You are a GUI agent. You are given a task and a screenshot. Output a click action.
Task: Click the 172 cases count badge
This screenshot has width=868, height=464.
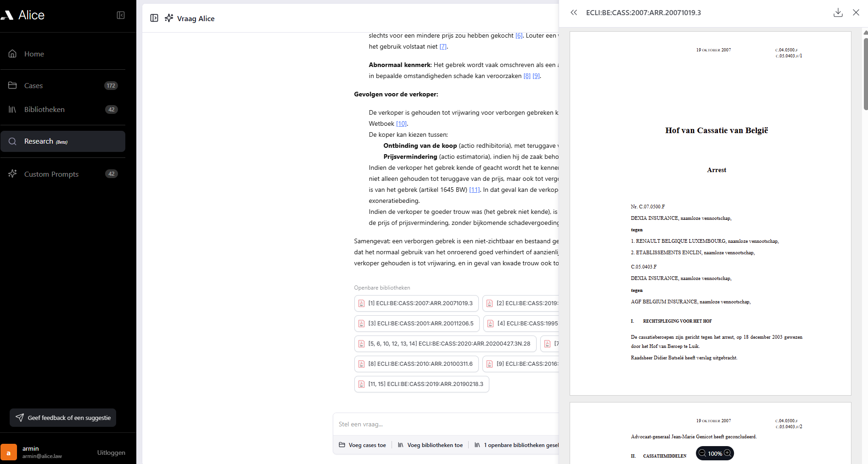[111, 85]
